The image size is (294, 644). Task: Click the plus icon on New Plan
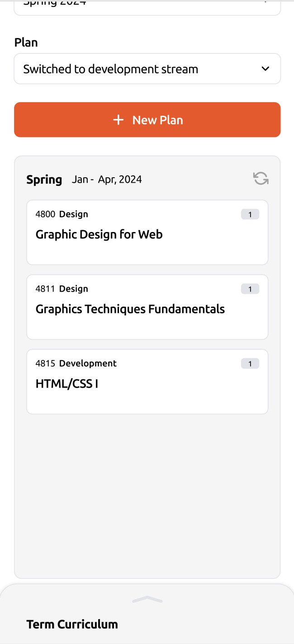point(118,120)
